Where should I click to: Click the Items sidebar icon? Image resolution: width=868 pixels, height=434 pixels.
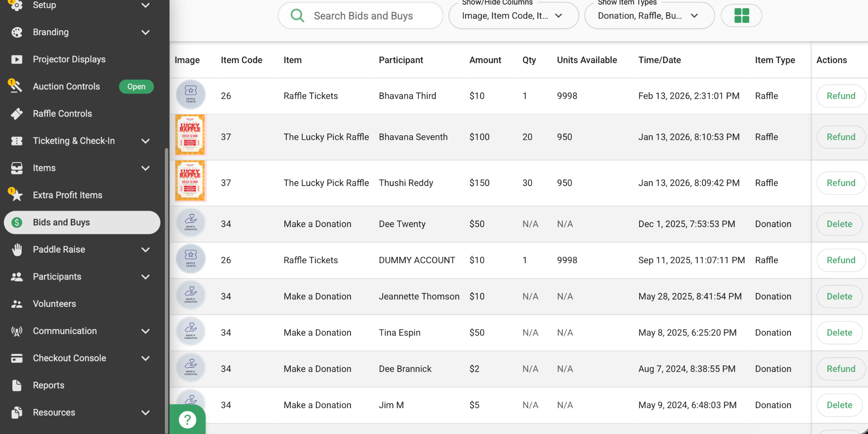17,168
